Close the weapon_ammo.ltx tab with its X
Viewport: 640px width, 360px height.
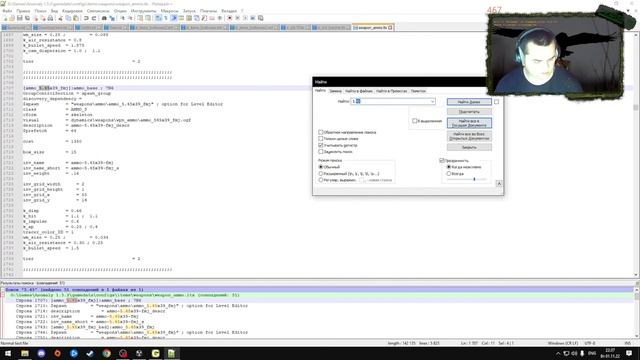click(390, 28)
